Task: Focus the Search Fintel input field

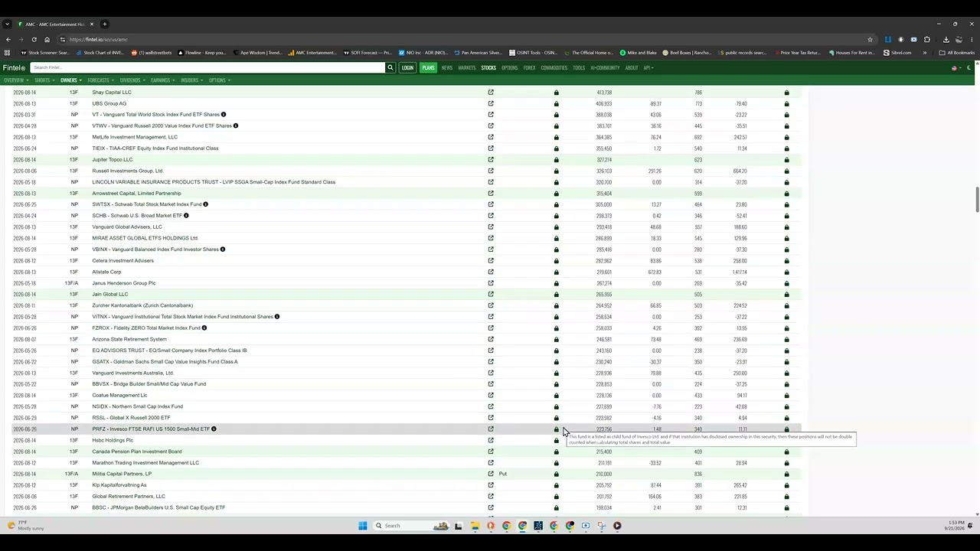Action: (207, 67)
